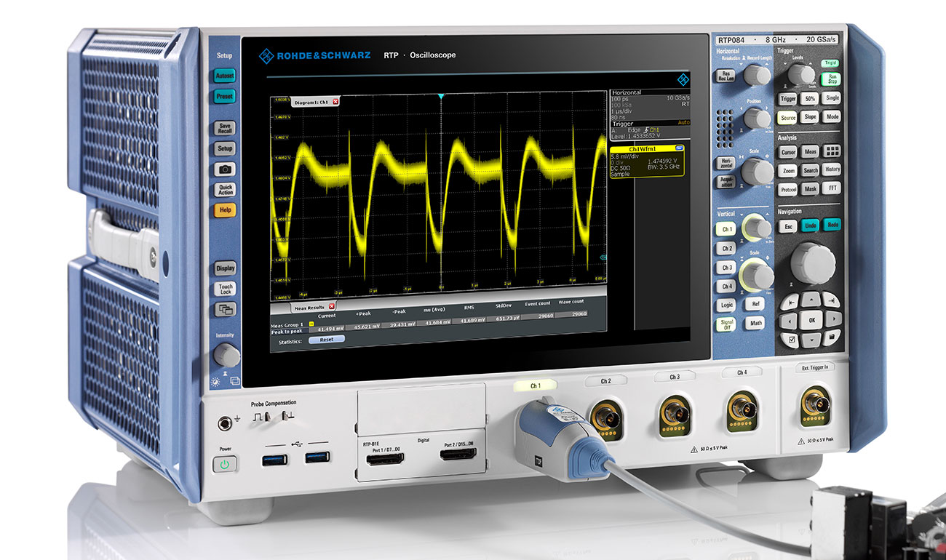Enable Touch Lock on the front panel
Image resolution: width=946 pixels, height=560 pixels.
point(226,288)
